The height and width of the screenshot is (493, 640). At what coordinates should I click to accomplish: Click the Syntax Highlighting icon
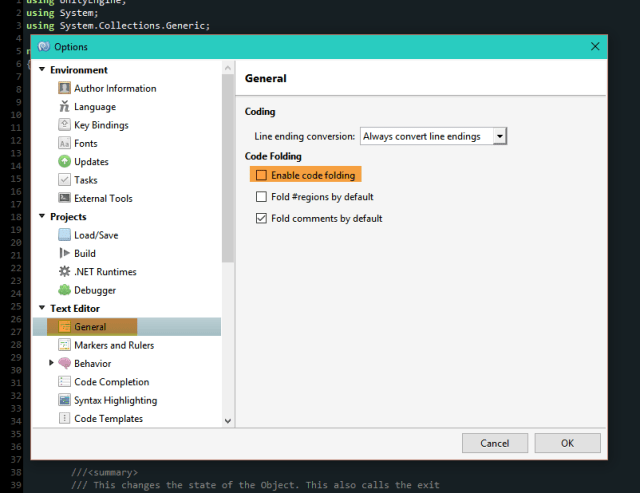coord(64,400)
